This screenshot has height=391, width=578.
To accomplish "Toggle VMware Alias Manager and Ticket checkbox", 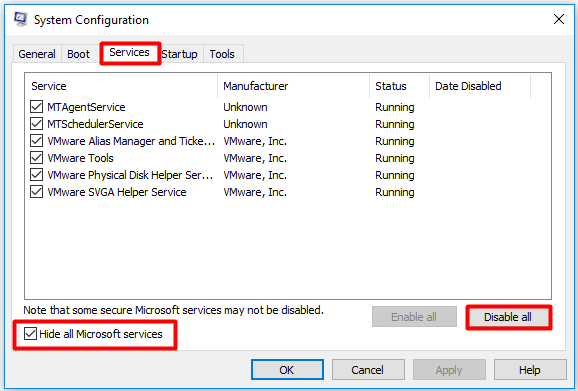I will coord(36,141).
